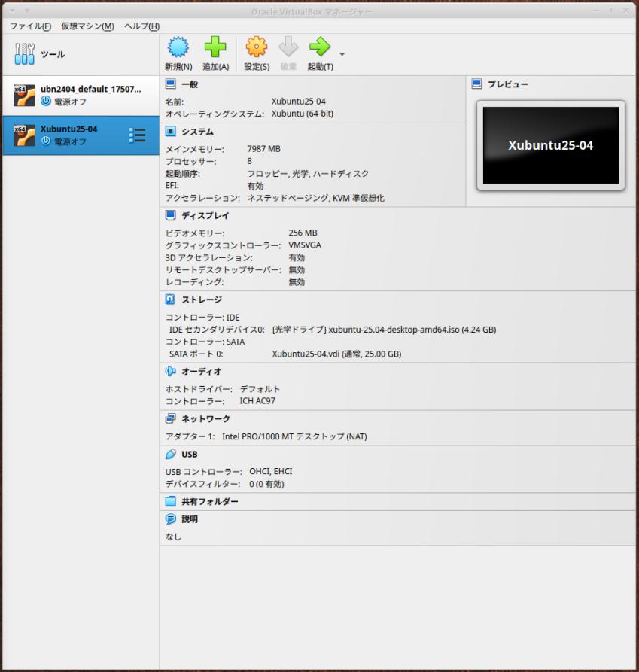Open the 一般 section heading link

click(190, 84)
